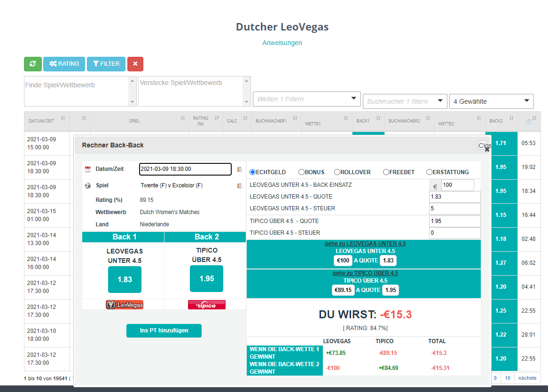Screen dimensions: 548x392
Task: Click the Tipico Über 4.5 Steuer field
Action: [x=454, y=233]
